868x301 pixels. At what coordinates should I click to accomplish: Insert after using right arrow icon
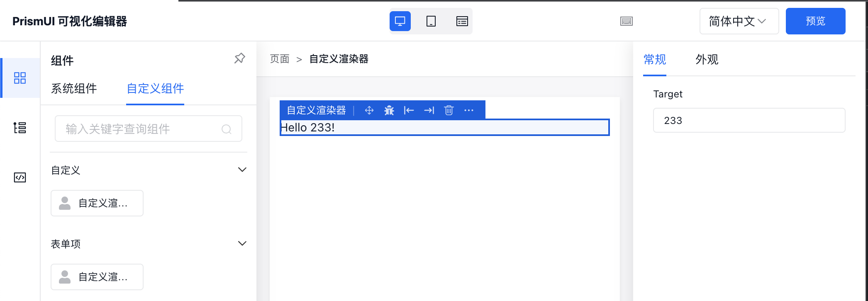(x=429, y=110)
